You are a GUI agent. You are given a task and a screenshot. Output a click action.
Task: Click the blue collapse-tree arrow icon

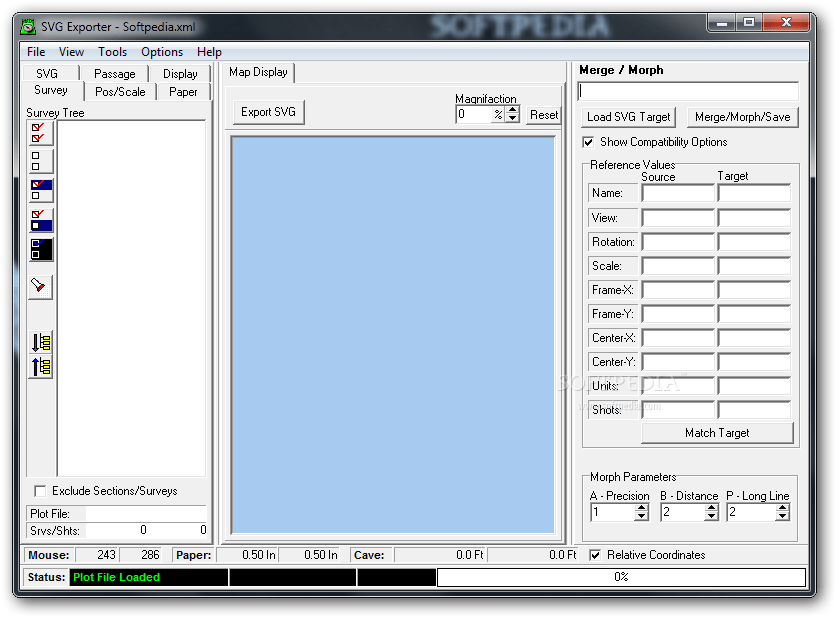click(x=38, y=366)
